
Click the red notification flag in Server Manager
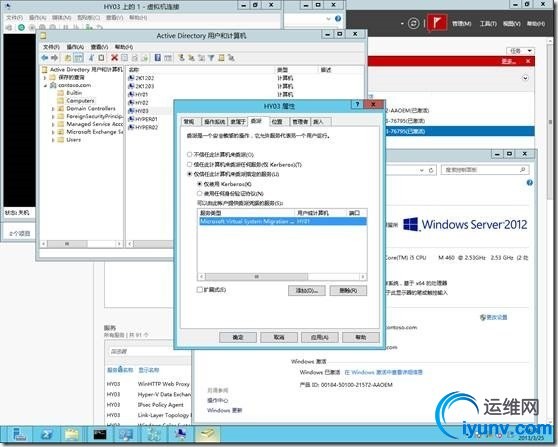(437, 23)
